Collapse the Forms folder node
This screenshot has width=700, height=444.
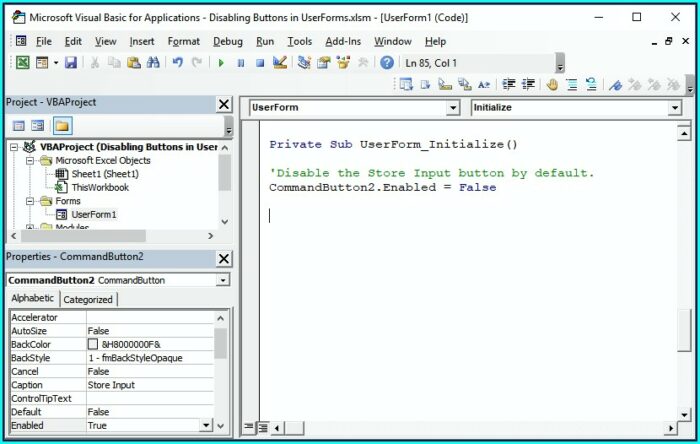coord(30,201)
